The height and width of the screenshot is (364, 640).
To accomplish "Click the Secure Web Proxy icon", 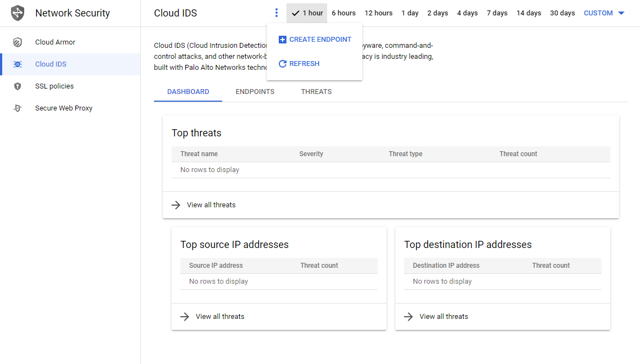I will point(18,108).
